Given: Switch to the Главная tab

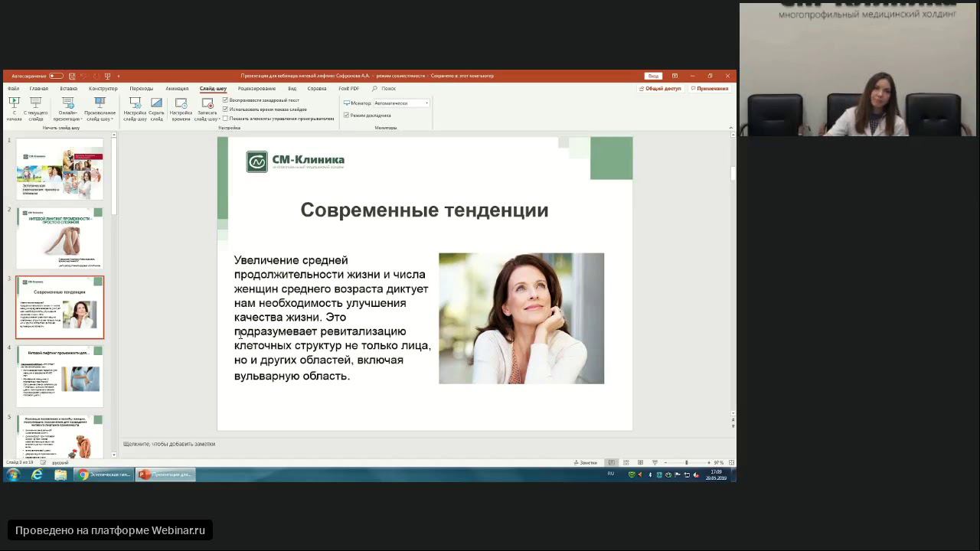Looking at the screenshot, I should pos(38,89).
